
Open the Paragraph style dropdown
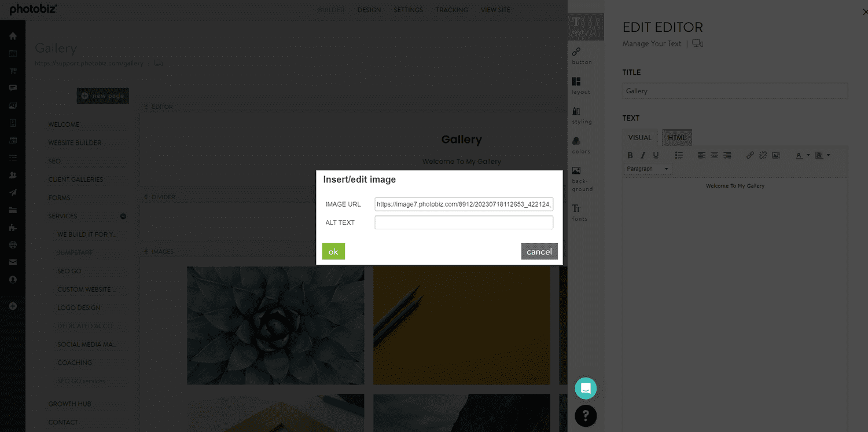pos(647,168)
